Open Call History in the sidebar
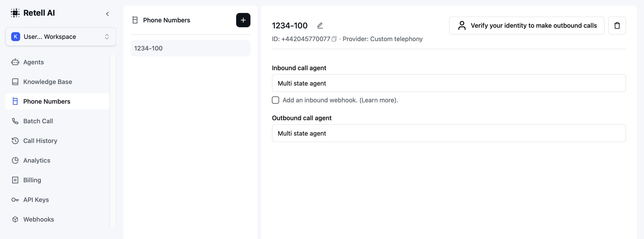 pos(40,140)
